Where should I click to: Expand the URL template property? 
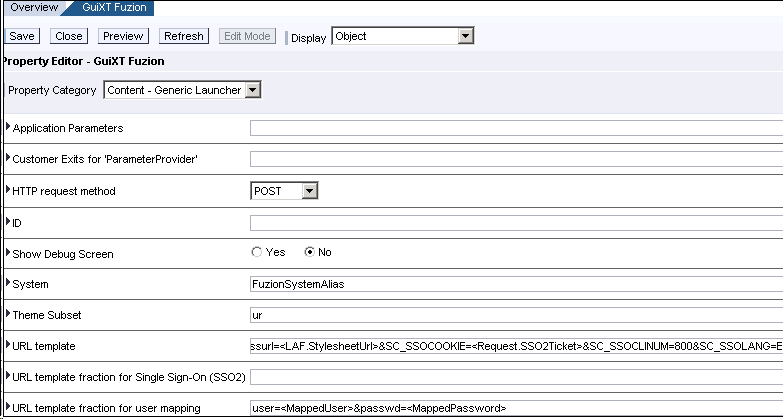tap(8, 345)
